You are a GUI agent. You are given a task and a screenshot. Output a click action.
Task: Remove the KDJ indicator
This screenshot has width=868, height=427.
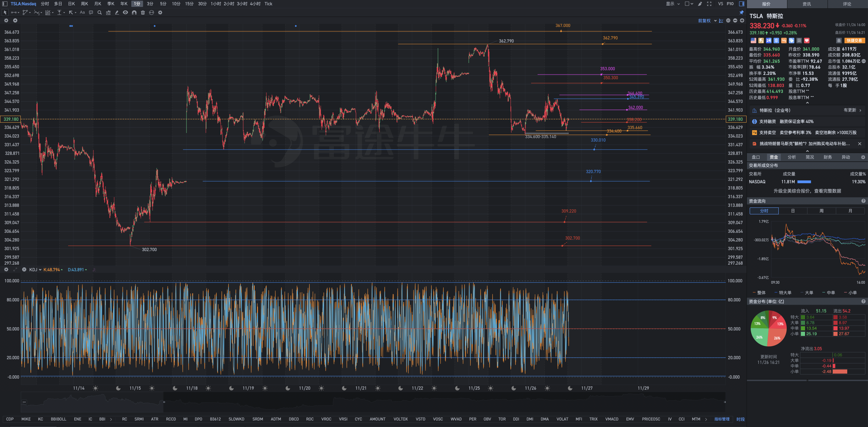(x=24, y=269)
